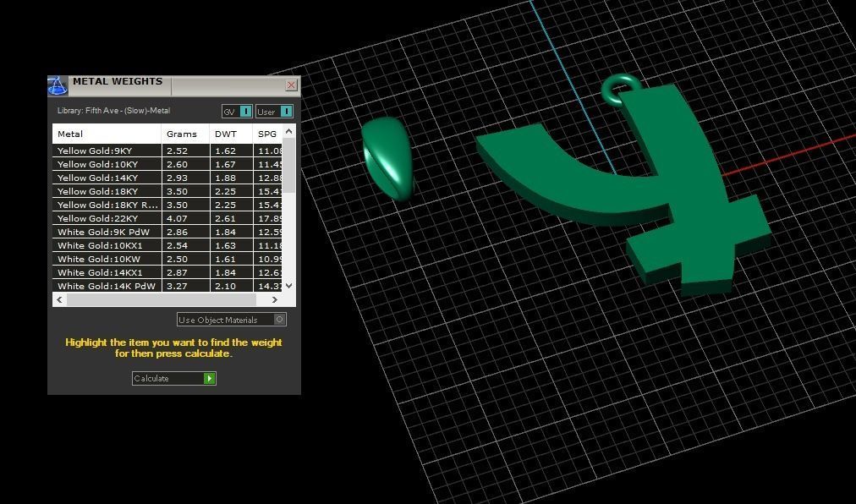
Task: Click the SPG column header
Action: click(267, 134)
